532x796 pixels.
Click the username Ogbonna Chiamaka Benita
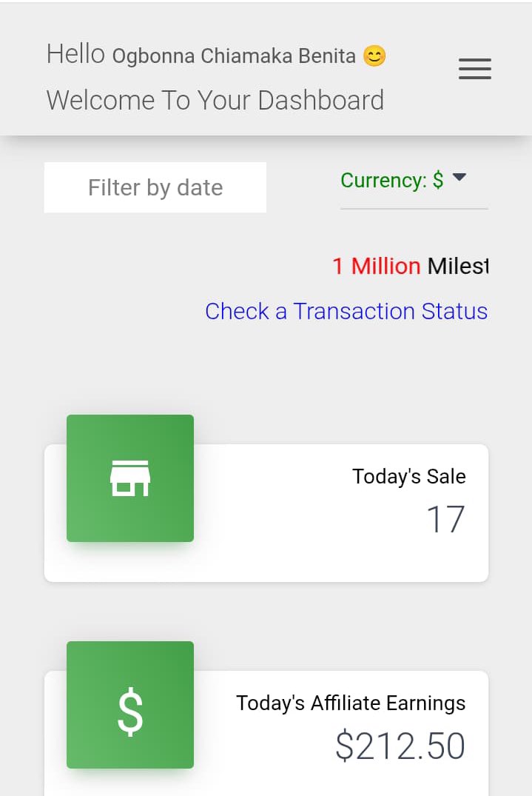click(234, 56)
